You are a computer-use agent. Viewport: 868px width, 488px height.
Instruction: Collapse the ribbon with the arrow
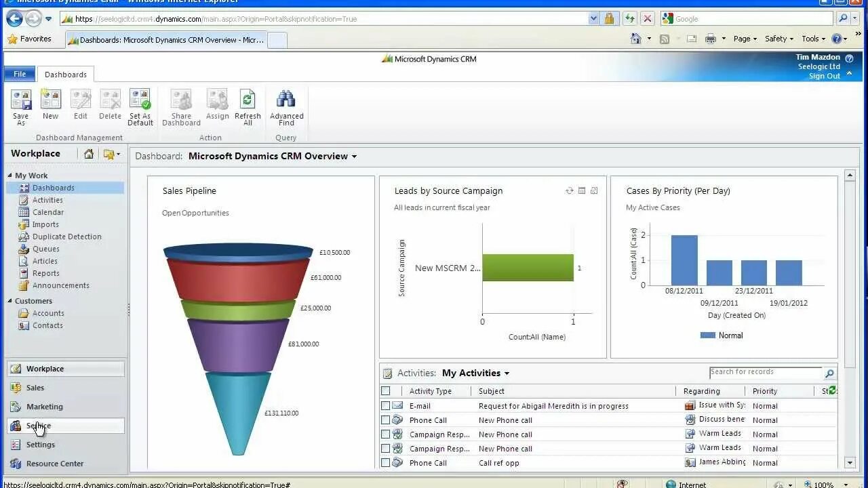[x=850, y=73]
